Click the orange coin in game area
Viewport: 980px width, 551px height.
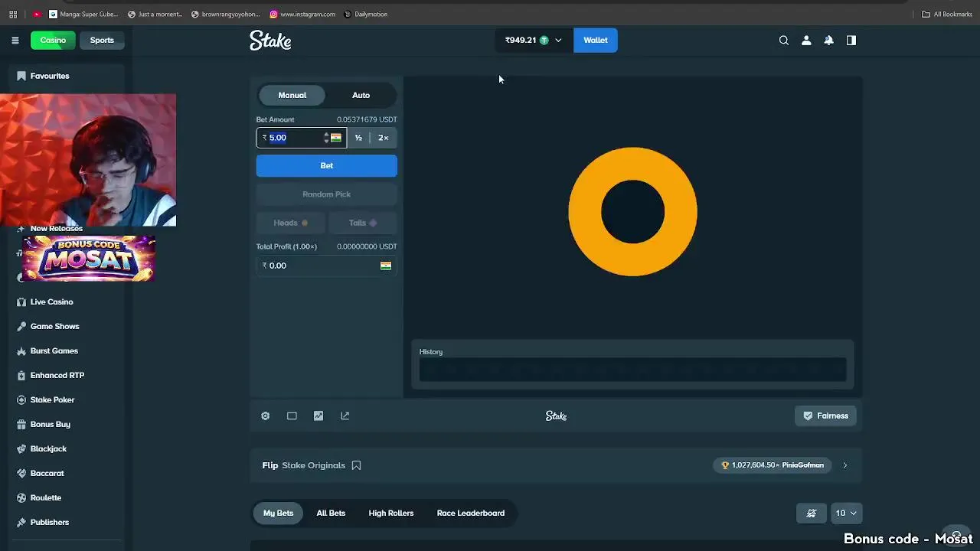[x=632, y=212]
